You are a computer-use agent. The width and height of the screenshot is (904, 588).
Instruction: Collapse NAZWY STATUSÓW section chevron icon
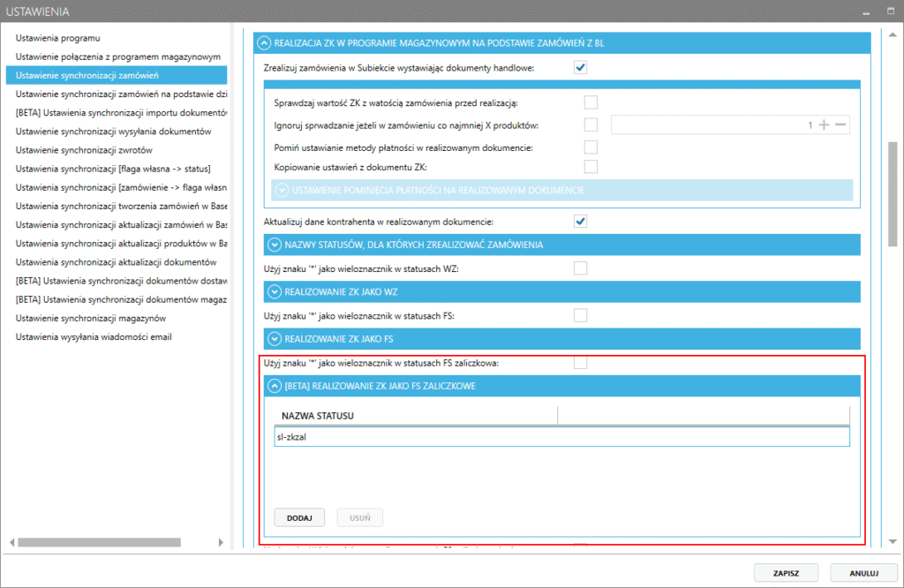tap(272, 244)
